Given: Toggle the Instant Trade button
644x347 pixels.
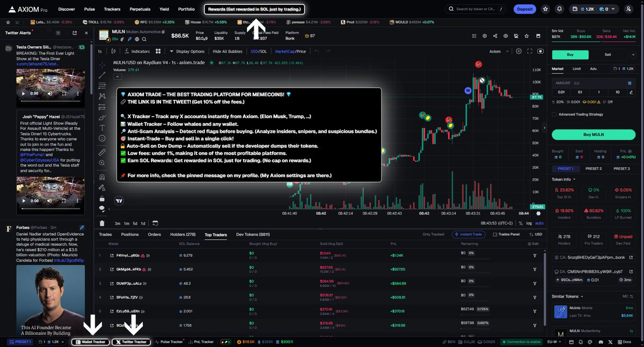Looking at the screenshot, I should pyautogui.click(x=469, y=235).
